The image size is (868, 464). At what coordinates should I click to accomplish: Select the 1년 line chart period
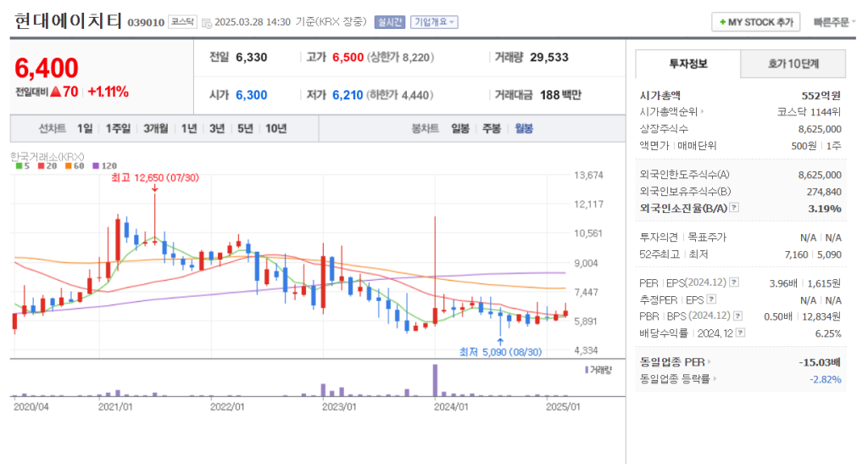pyautogui.click(x=189, y=128)
